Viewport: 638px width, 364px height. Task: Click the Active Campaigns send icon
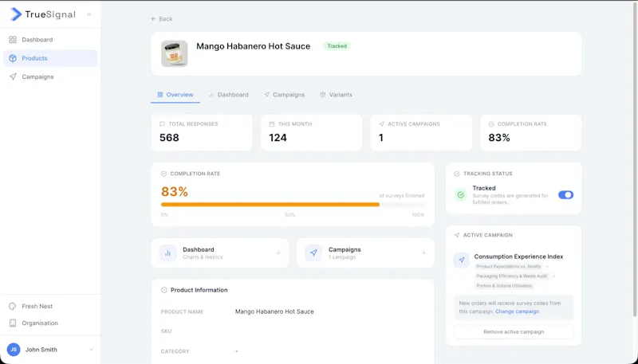click(x=381, y=124)
